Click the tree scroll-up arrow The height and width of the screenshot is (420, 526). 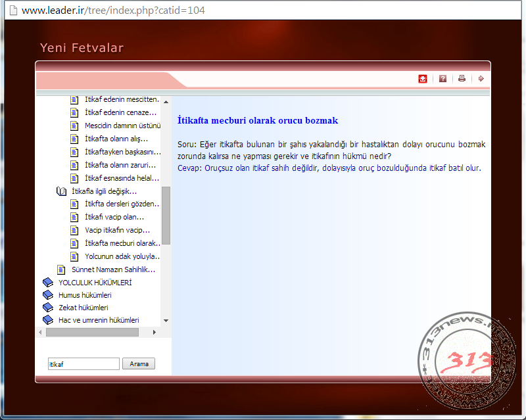point(166,102)
